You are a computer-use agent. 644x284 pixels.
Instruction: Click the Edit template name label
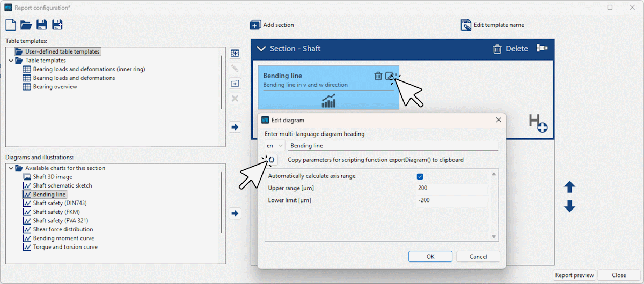pos(499,25)
